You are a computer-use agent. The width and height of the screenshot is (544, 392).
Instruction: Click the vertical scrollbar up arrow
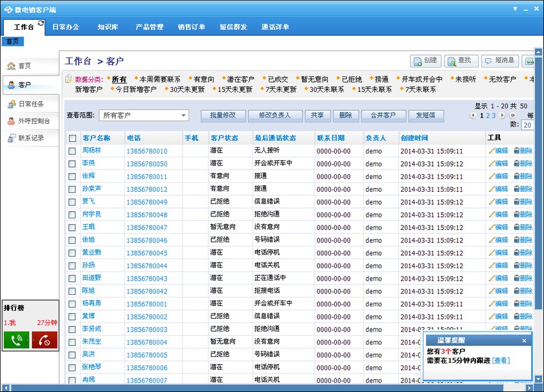[539, 52]
